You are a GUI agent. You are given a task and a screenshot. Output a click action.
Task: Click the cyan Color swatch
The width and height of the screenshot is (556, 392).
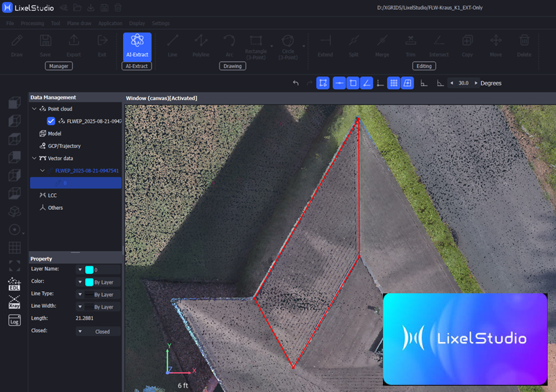coord(89,282)
